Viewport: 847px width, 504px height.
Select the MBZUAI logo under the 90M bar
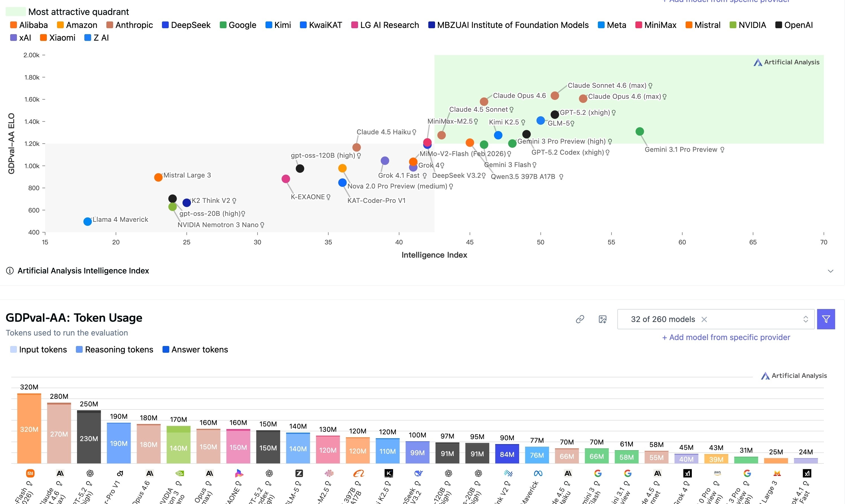pyautogui.click(x=508, y=473)
